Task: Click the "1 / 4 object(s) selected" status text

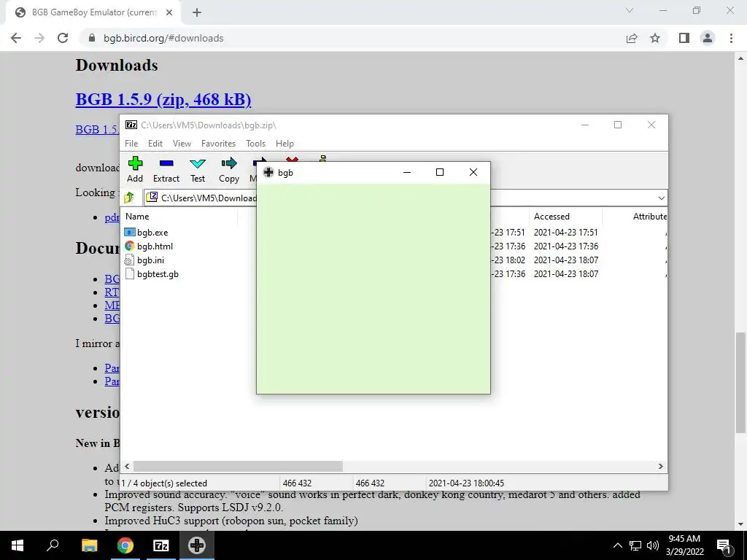Action: tap(164, 483)
